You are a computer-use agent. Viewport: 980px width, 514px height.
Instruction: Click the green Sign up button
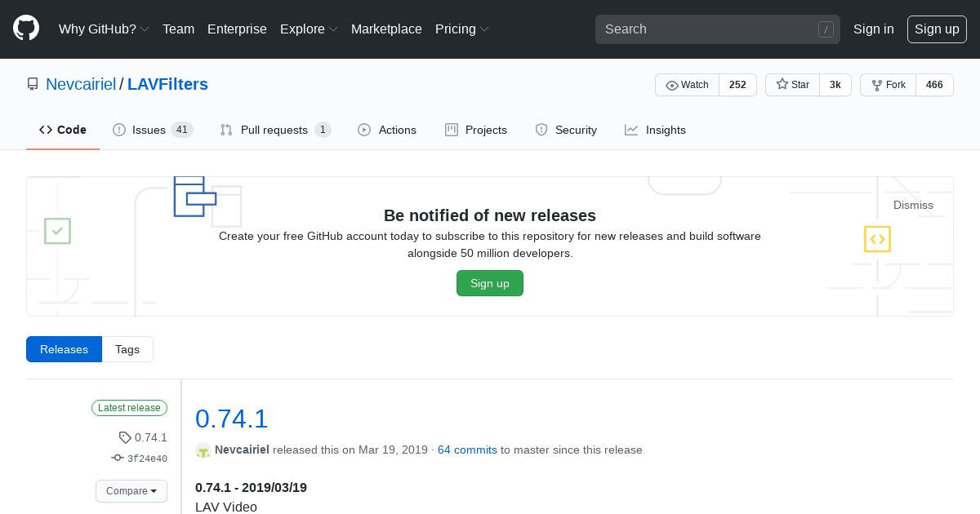coord(490,283)
